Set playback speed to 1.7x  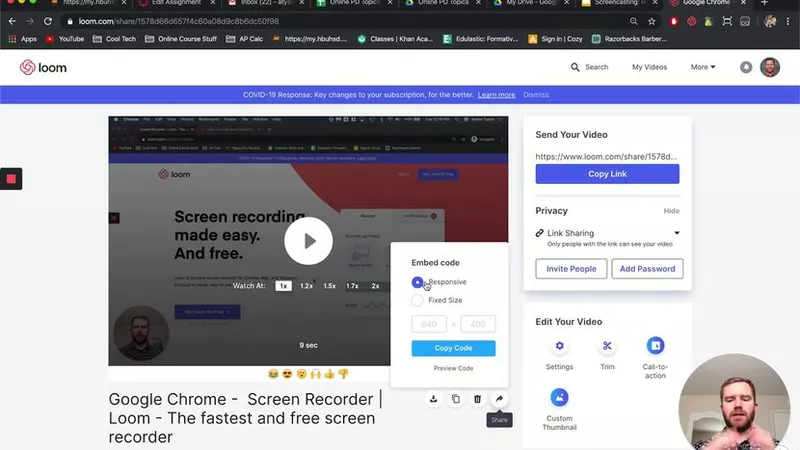[352, 286]
